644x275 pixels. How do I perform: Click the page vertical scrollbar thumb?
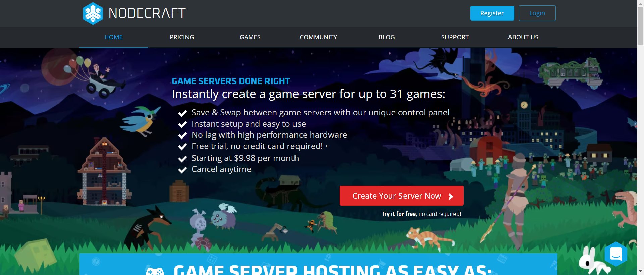pos(640,26)
